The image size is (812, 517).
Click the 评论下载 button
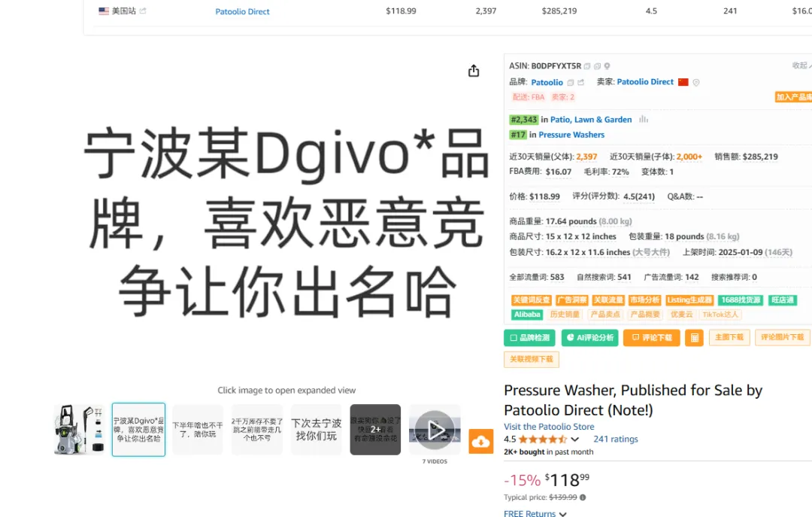(x=651, y=338)
